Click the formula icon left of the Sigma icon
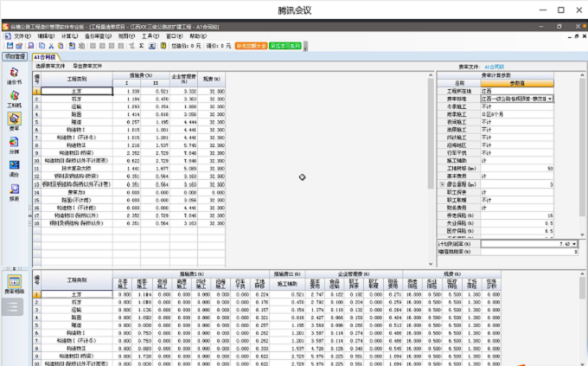Screen dimensions: 588x366 click(131, 46)
